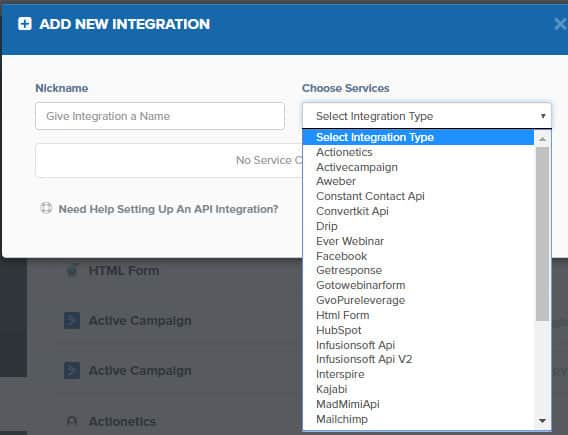This screenshot has width=568, height=435.
Task: Click the second Active Campaign row icon
Action: 72,371
